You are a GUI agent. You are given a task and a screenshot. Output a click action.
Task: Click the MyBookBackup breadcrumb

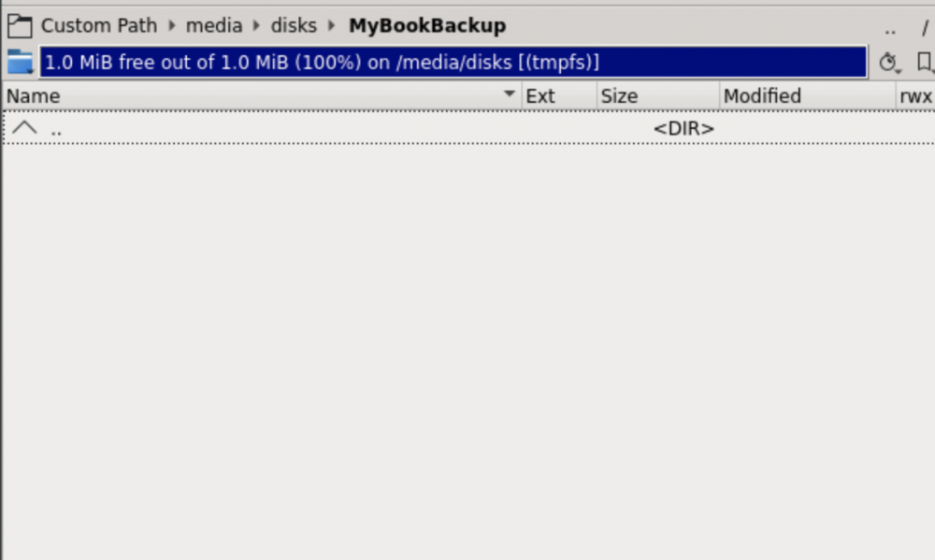(427, 25)
